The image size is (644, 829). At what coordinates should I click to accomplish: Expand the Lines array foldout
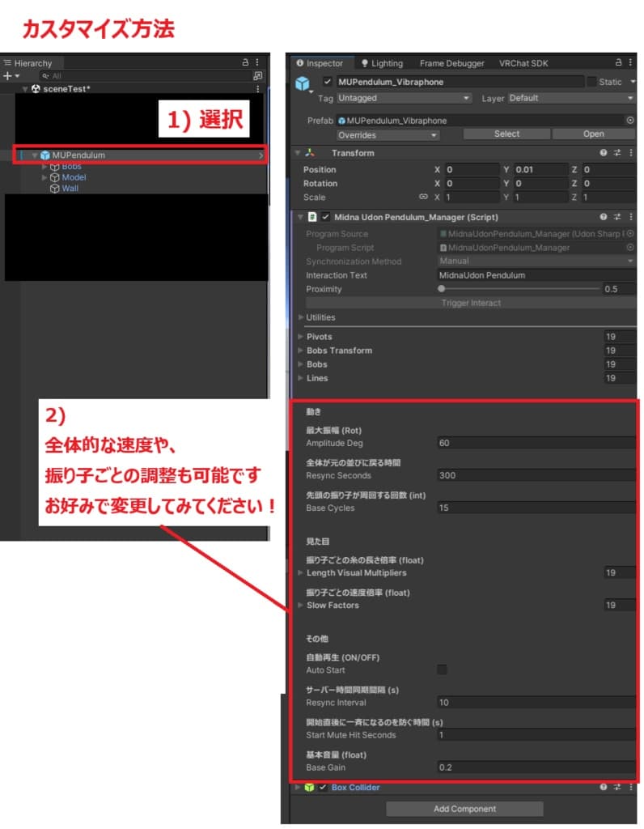[301, 377]
